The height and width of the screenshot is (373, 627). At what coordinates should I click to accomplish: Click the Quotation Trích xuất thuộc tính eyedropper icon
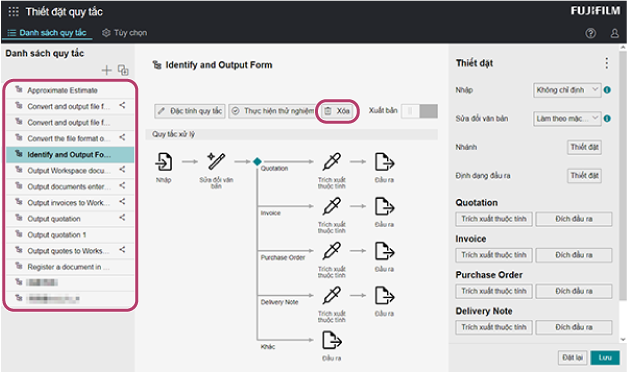[x=331, y=162]
